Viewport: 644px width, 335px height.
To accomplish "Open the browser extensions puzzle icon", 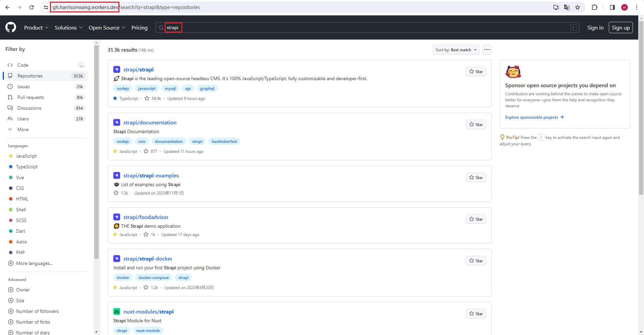I will coord(594,7).
